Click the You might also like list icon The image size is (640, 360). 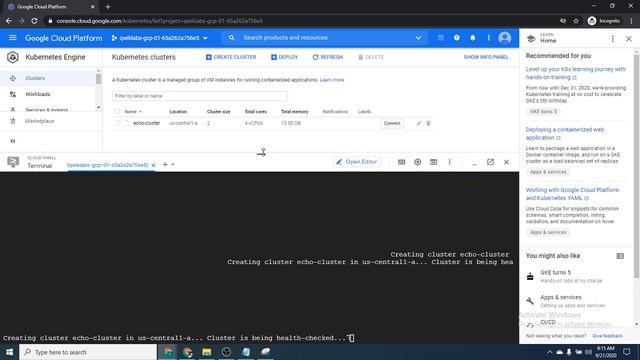click(620, 256)
